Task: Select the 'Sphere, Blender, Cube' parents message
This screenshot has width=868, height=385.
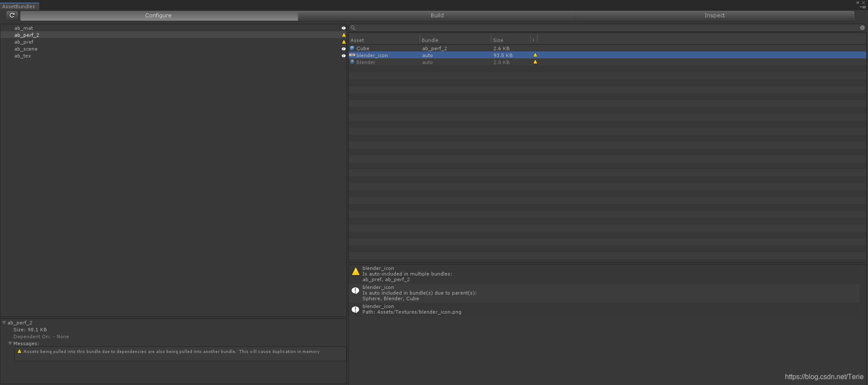Action: [x=604, y=293]
